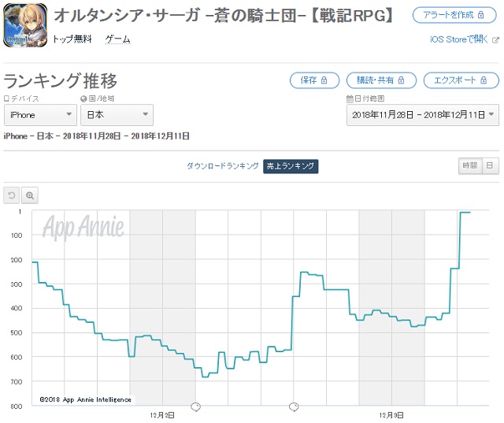Click the lock icon on アラートを作成 button
The width and height of the screenshot is (504, 423).
click(481, 15)
